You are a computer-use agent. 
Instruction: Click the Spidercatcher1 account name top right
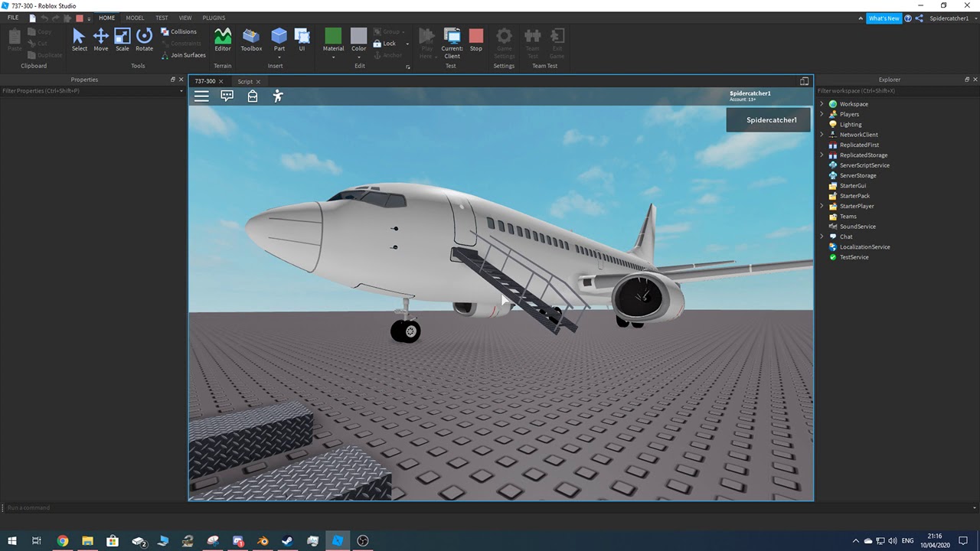(949, 18)
